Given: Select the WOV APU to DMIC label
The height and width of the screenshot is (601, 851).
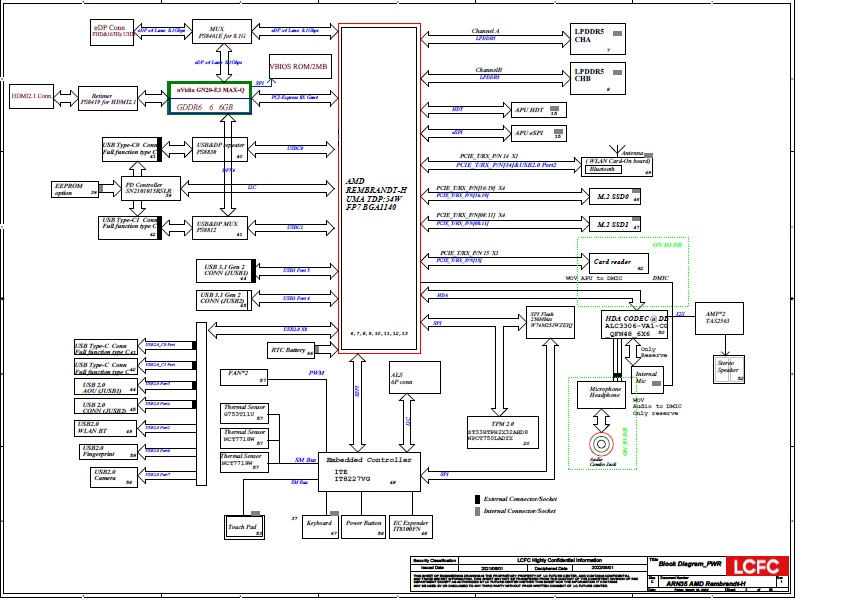Looking at the screenshot, I should (594, 278).
